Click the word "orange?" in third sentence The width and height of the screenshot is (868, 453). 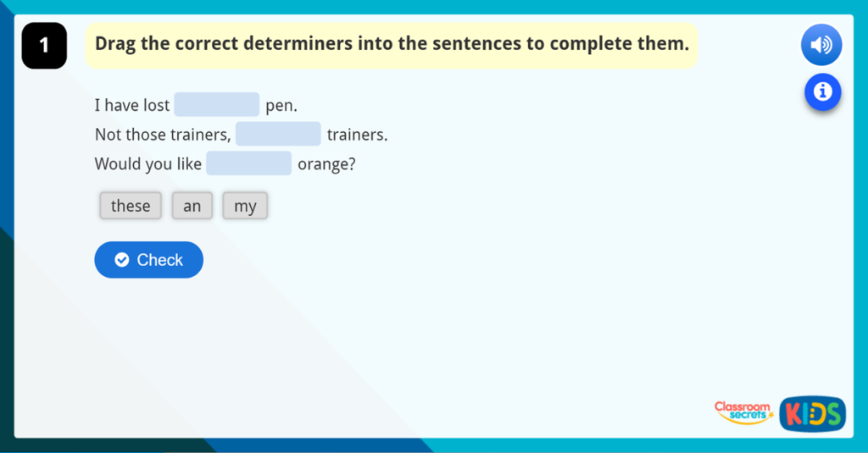tap(326, 163)
